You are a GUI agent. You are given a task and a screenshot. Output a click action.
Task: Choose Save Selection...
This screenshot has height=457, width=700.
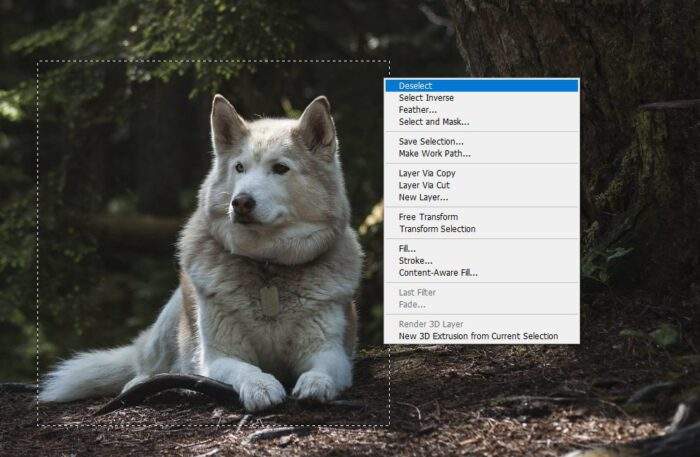click(482, 141)
